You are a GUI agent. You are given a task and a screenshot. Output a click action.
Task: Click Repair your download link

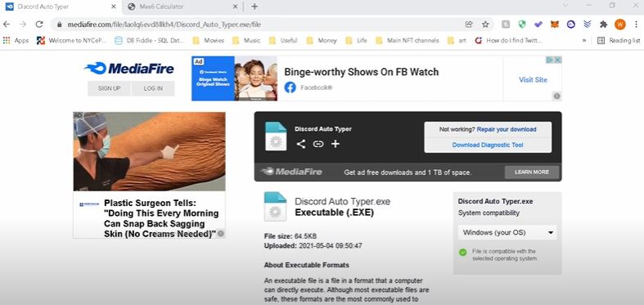[x=507, y=129]
